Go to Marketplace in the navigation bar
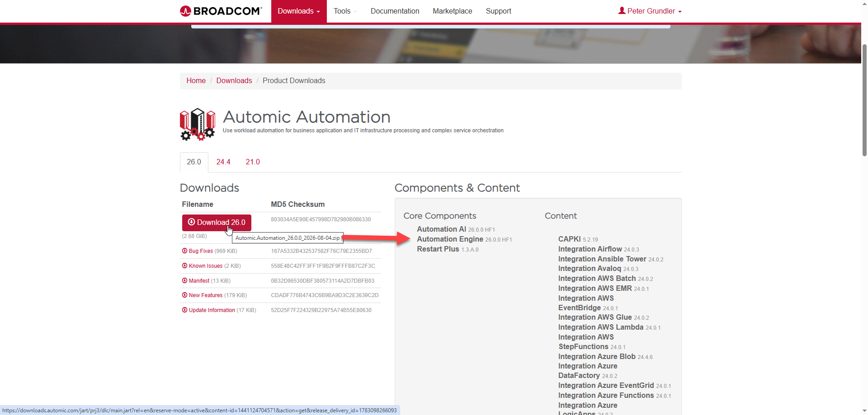Viewport: 868px width, 415px height. (x=453, y=11)
